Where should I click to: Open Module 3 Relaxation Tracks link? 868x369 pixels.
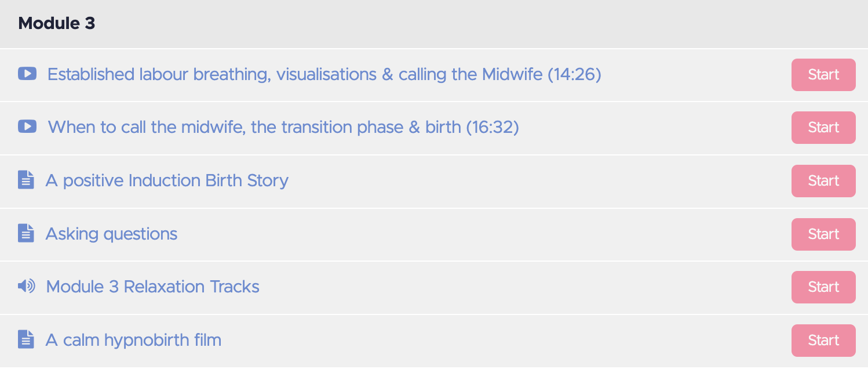(x=152, y=287)
